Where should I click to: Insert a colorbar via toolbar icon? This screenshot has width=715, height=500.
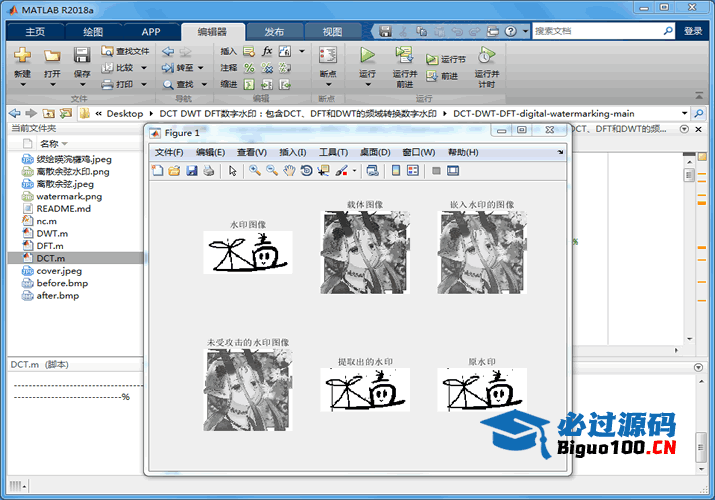(395, 171)
